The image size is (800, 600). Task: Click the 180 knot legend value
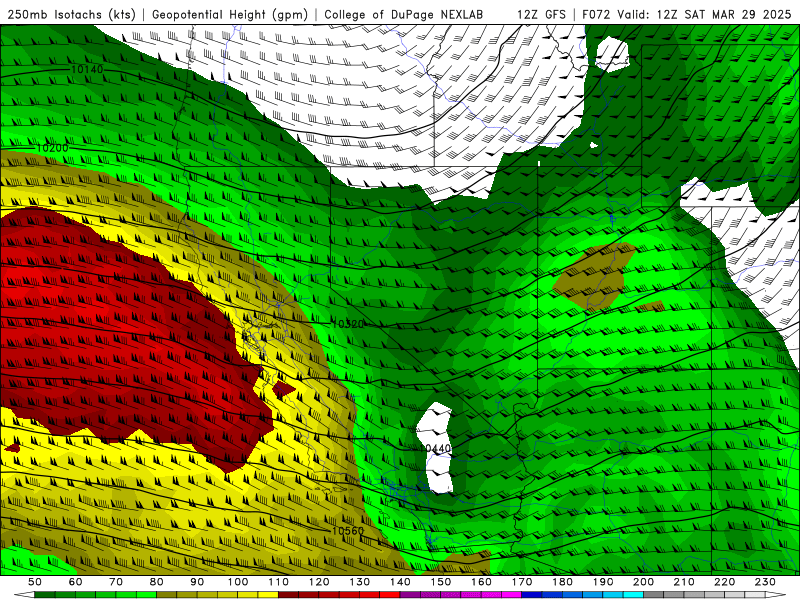(x=562, y=582)
